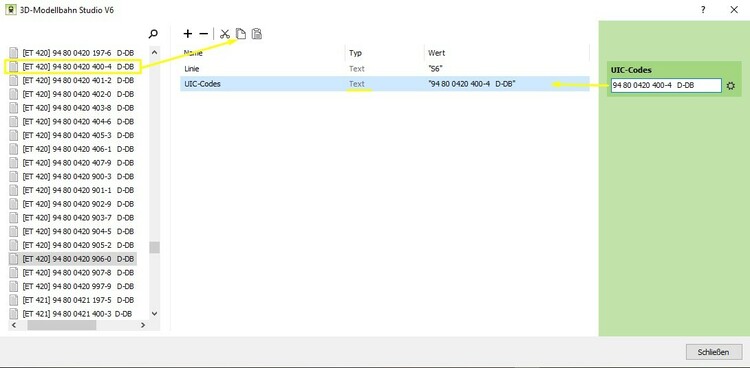The width and height of the screenshot is (750, 368).
Task: Select list entry 94 80 0420 997-9
Action: tap(72, 287)
